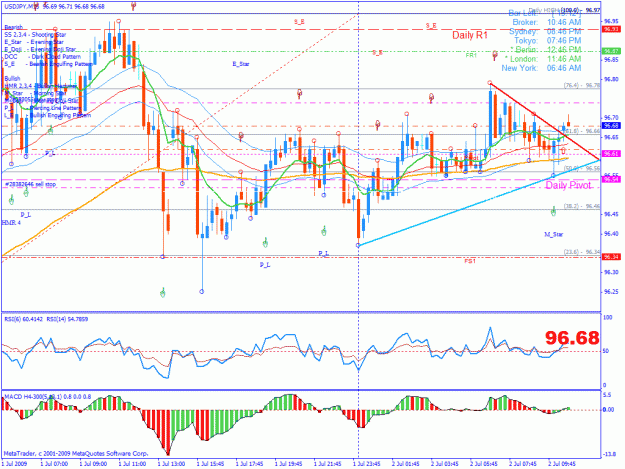Screen dimensions: 625x469
Task: Click the M_Star pattern label
Action: 554,234
